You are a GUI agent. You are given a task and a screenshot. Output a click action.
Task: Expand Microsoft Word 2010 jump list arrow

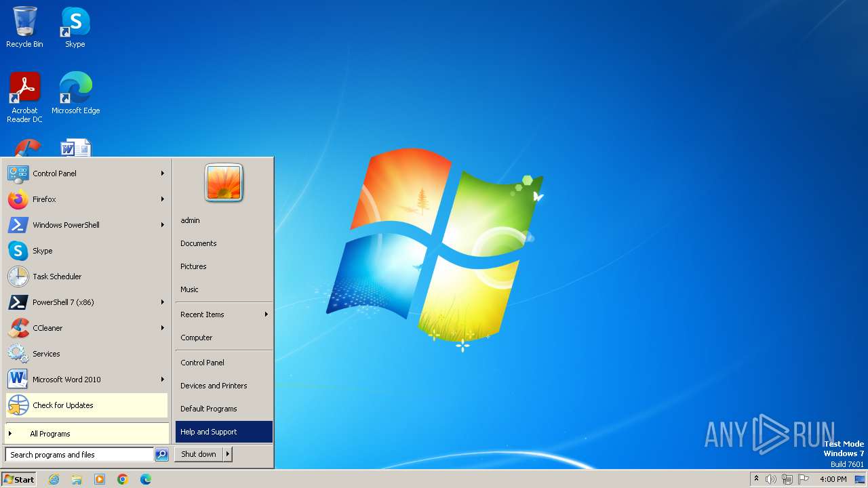tap(163, 380)
